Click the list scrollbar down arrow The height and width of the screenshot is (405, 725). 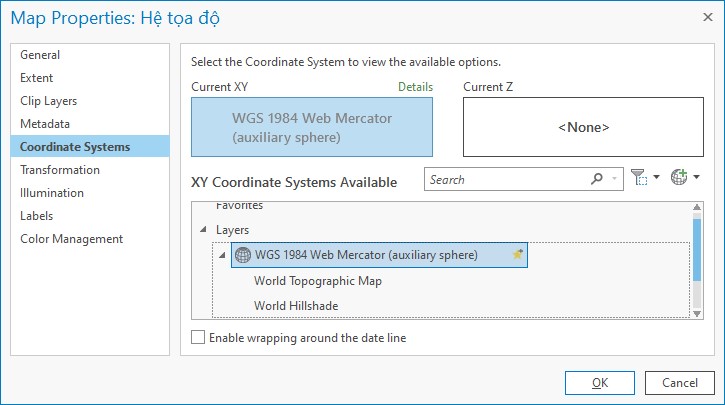[x=697, y=313]
